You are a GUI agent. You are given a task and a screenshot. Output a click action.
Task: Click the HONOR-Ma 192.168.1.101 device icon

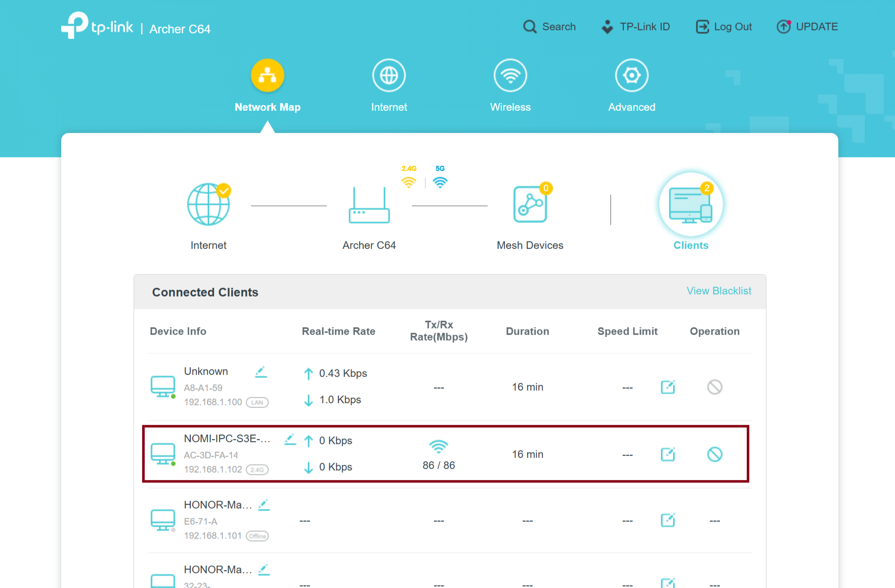(x=163, y=520)
